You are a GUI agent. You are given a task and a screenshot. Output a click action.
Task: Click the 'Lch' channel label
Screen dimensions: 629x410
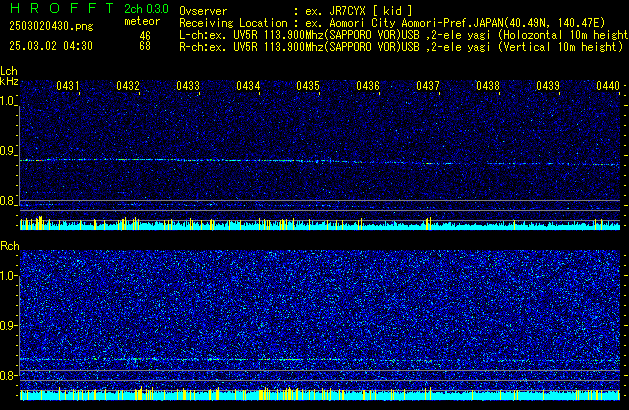coord(9,71)
